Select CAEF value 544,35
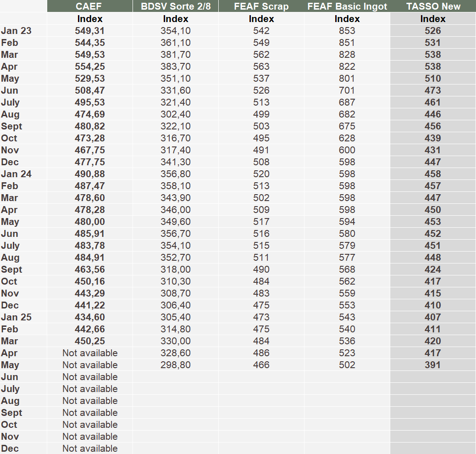 (90, 43)
